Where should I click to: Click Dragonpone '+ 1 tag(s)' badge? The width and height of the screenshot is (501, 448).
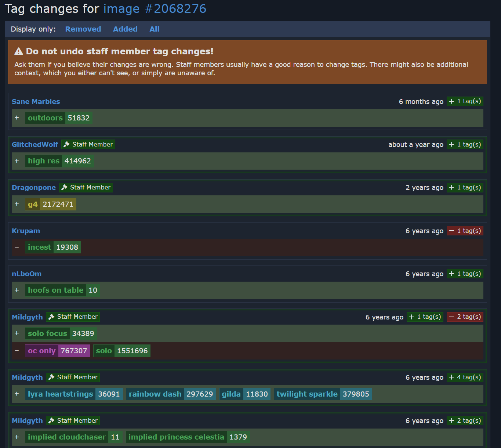465,188
